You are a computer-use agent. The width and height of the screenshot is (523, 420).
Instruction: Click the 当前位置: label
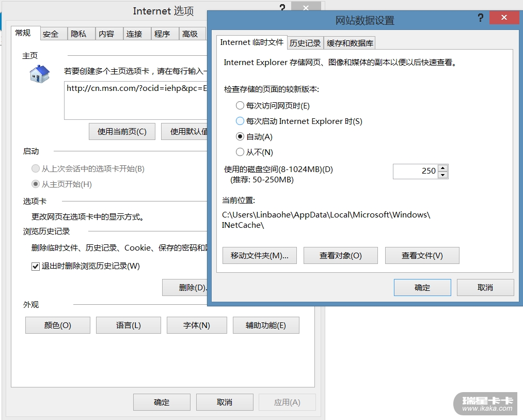pyautogui.click(x=239, y=200)
